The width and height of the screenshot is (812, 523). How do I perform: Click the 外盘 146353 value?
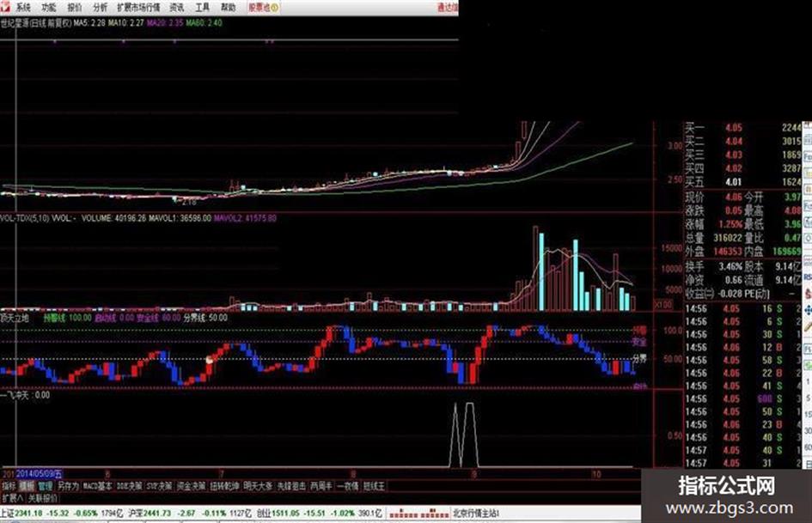pos(728,251)
